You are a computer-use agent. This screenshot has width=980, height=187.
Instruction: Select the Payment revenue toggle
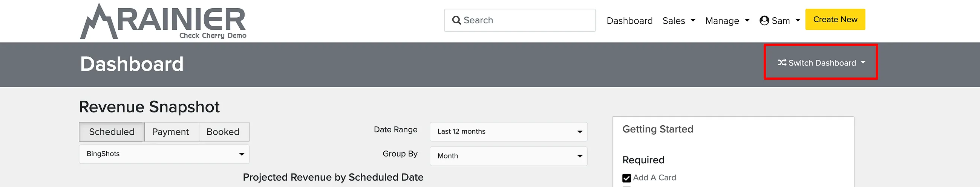tap(171, 132)
